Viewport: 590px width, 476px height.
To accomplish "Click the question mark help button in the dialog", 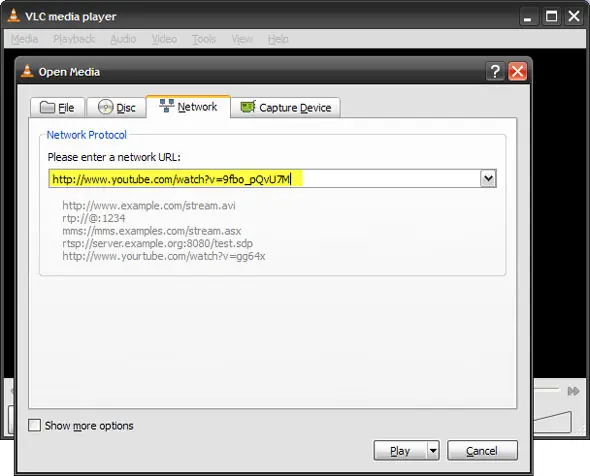I will pos(495,71).
